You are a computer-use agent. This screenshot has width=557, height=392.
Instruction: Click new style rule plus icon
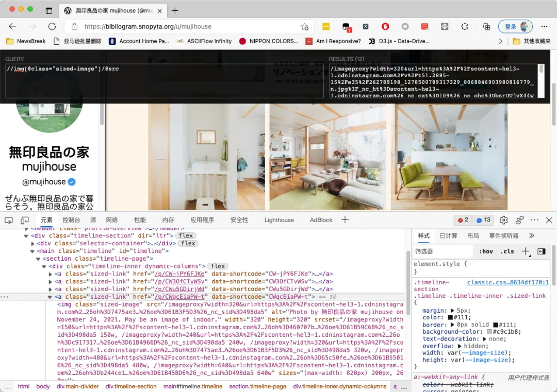(x=526, y=251)
